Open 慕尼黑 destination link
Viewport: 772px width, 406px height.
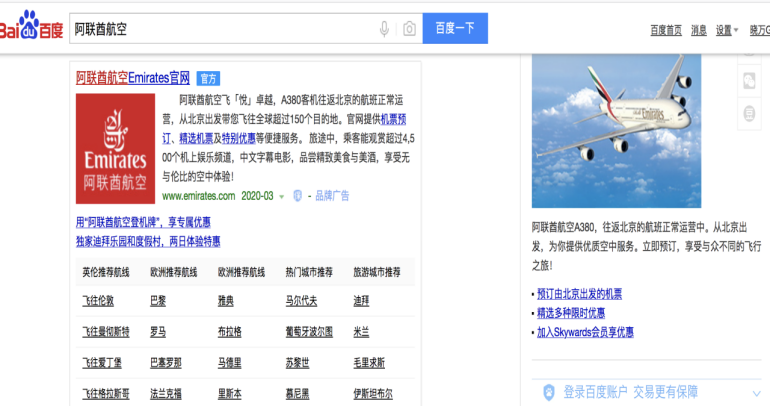[297, 394]
